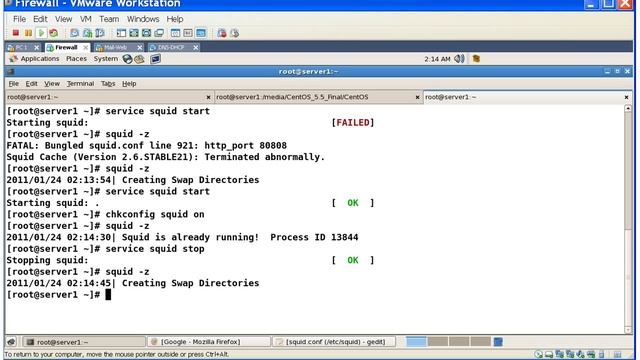The width and height of the screenshot is (640, 360).
Task: Click the trash icon right of workspace switcher
Action: [x=498, y=342]
